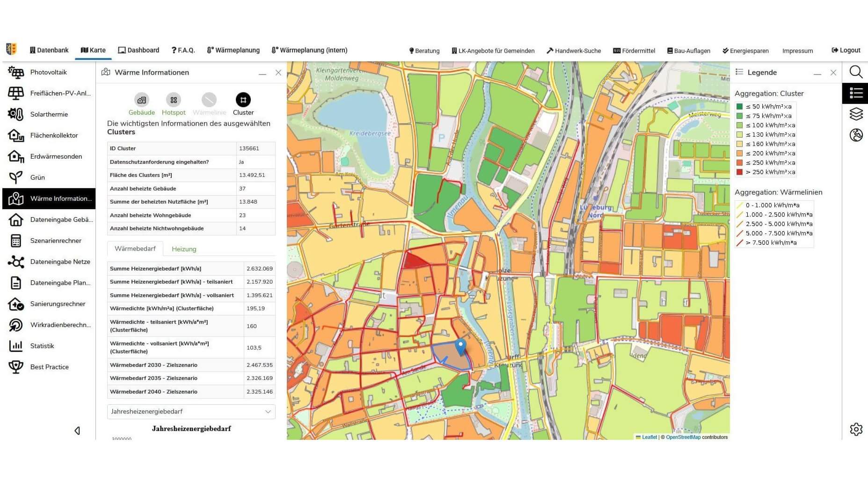This screenshot has height=488, width=868.
Task: Collapse the left sidebar with arrow
Action: [x=77, y=430]
